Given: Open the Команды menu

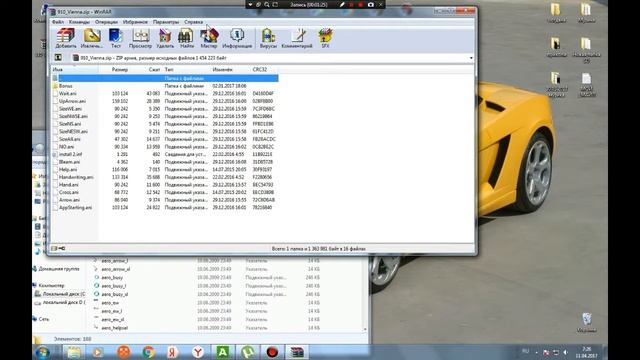Looking at the screenshot, I should [79, 22].
